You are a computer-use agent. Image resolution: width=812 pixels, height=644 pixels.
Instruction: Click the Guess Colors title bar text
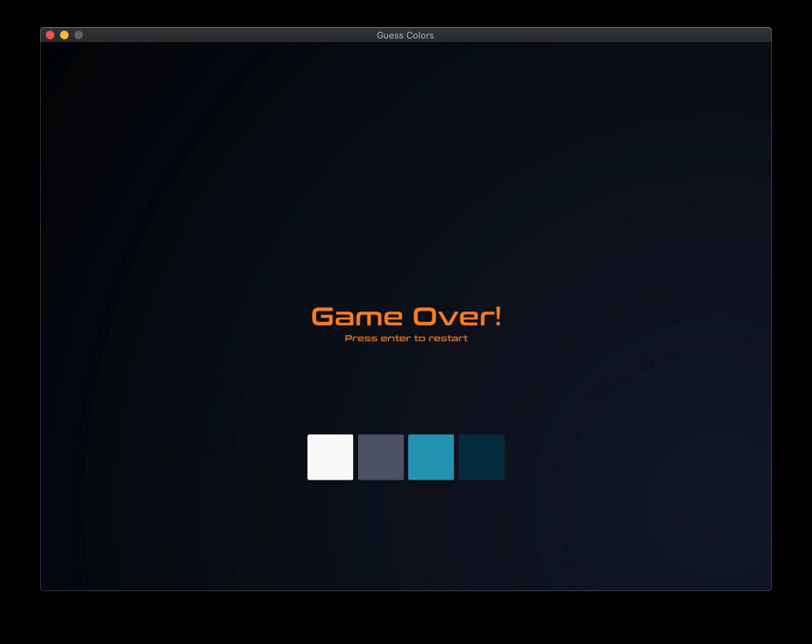tap(406, 34)
